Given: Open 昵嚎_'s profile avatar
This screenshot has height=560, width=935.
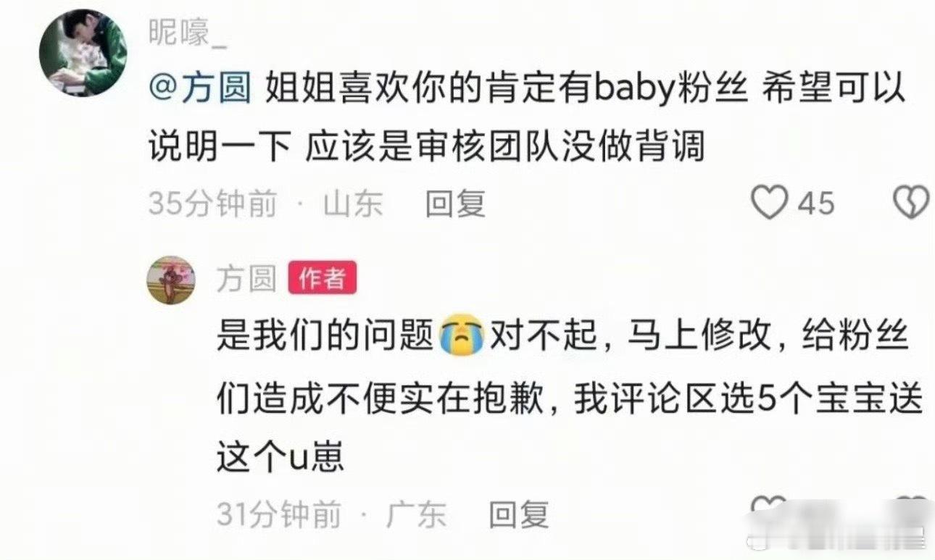Looking at the screenshot, I should pos(83,53).
